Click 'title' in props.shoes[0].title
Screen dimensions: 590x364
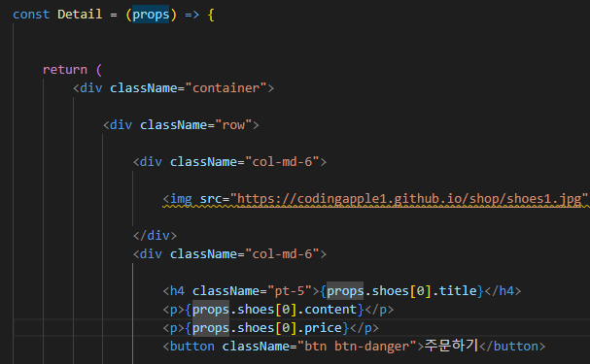point(458,291)
